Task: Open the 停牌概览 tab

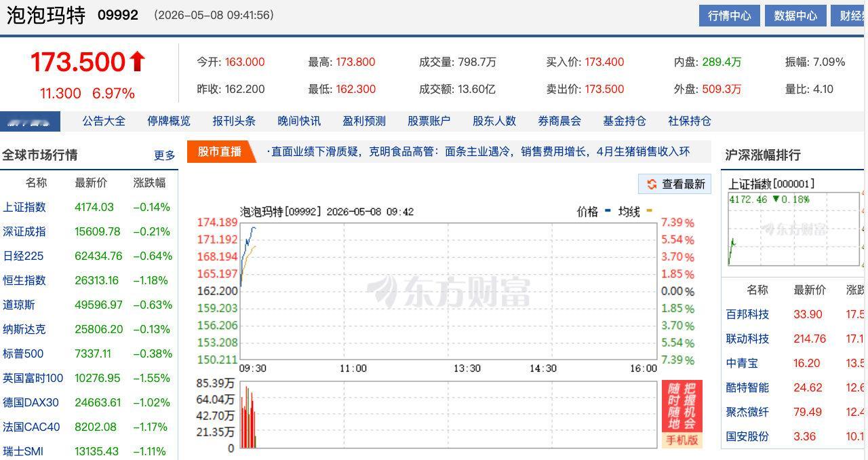Action: coord(169,121)
